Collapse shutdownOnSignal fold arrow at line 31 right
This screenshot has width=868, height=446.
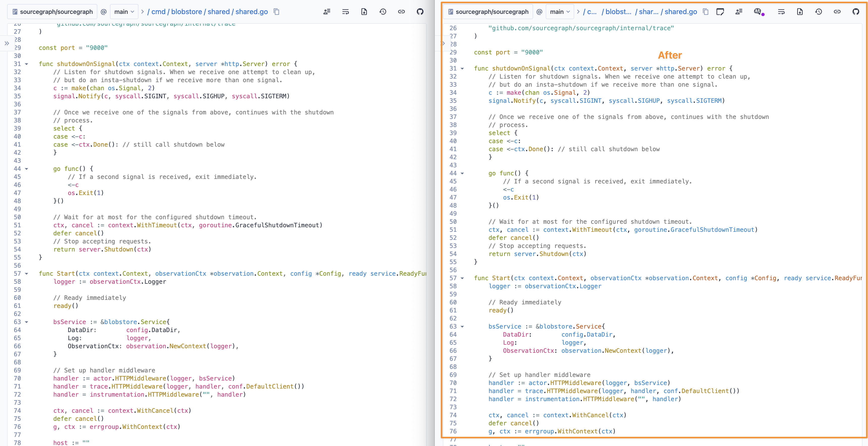point(462,69)
